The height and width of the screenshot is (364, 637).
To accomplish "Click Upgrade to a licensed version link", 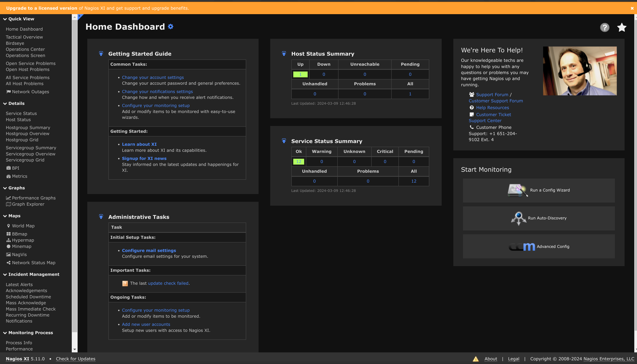I will [x=42, y=8].
